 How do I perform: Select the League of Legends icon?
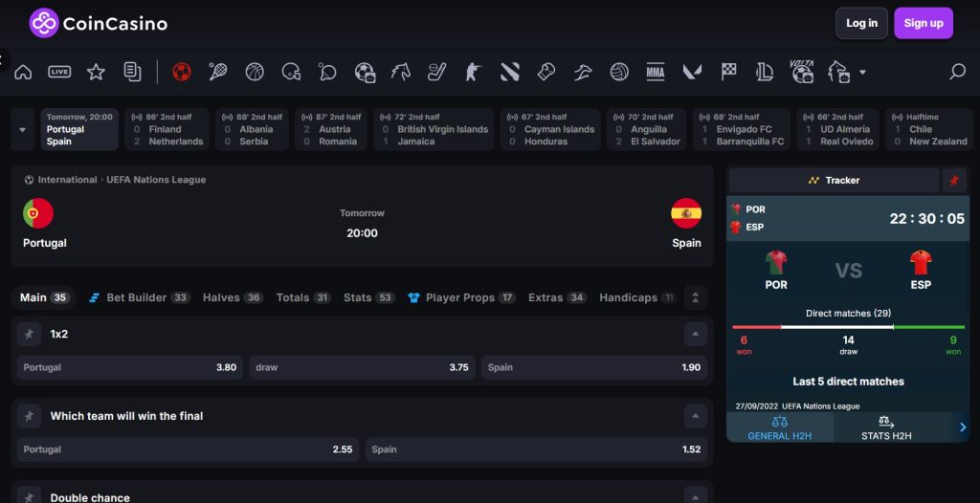(x=765, y=72)
